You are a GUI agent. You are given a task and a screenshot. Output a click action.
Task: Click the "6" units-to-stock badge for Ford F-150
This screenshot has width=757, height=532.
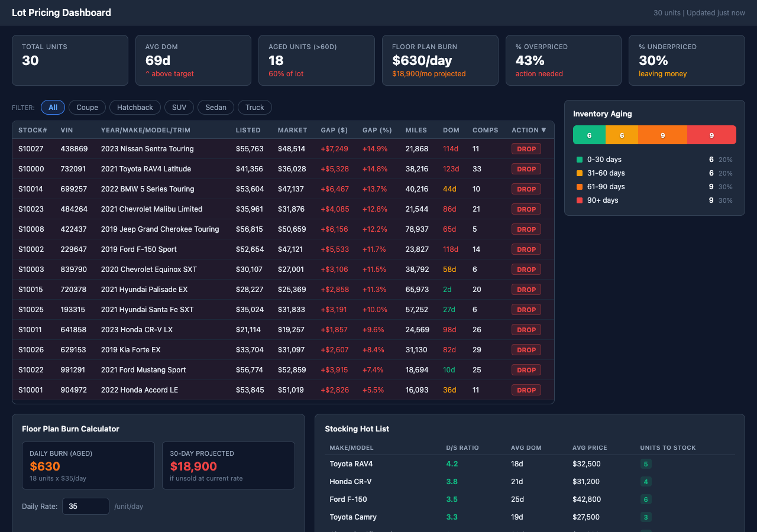[645, 499]
